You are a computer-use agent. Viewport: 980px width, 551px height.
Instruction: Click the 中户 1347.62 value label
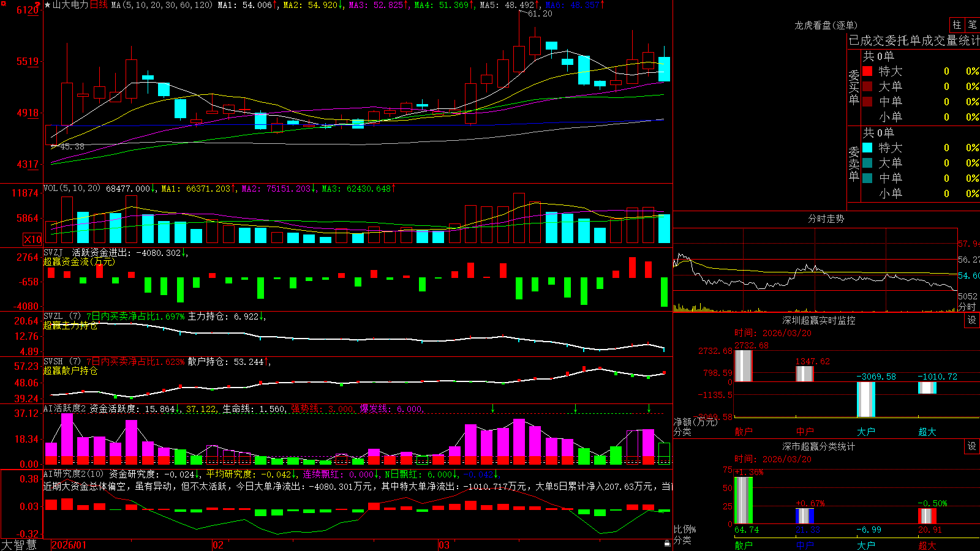coord(813,361)
